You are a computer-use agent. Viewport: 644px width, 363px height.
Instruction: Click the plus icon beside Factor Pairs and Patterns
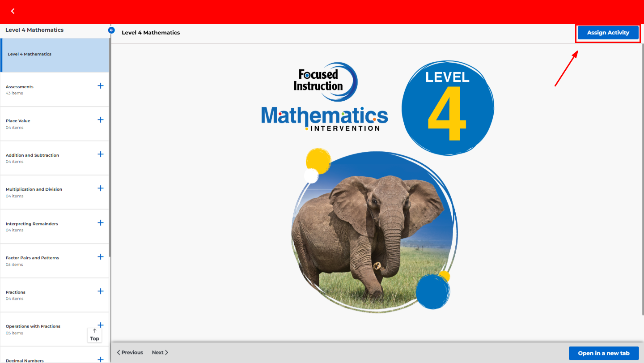click(x=100, y=256)
